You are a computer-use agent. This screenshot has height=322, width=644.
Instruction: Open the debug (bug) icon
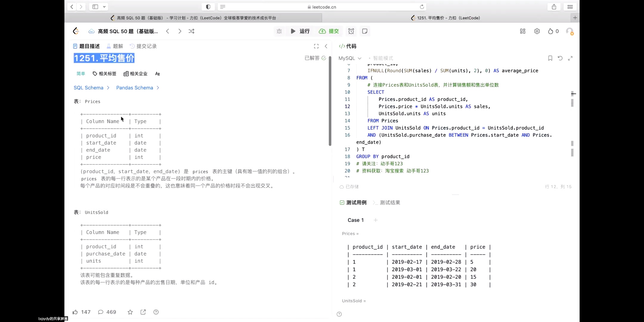tap(279, 31)
